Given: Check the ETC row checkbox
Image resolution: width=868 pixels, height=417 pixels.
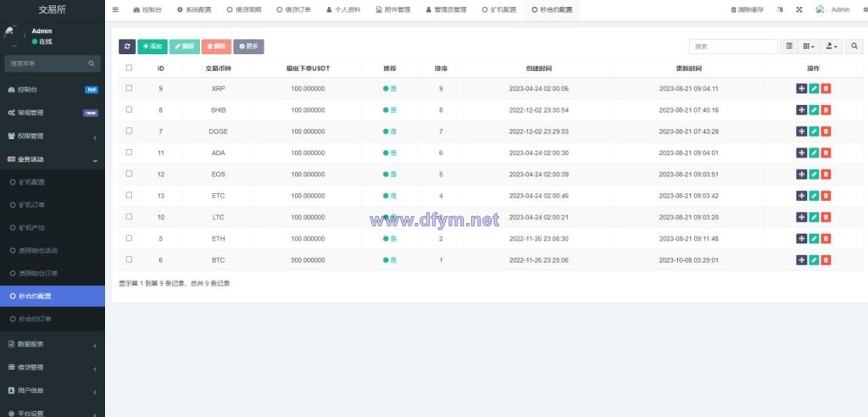Looking at the screenshot, I should (129, 195).
